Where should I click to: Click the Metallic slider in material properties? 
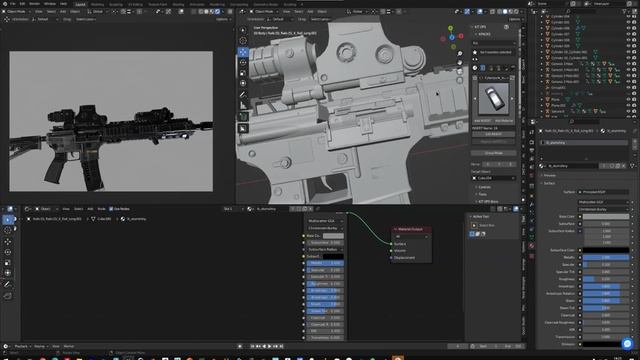(x=606, y=258)
